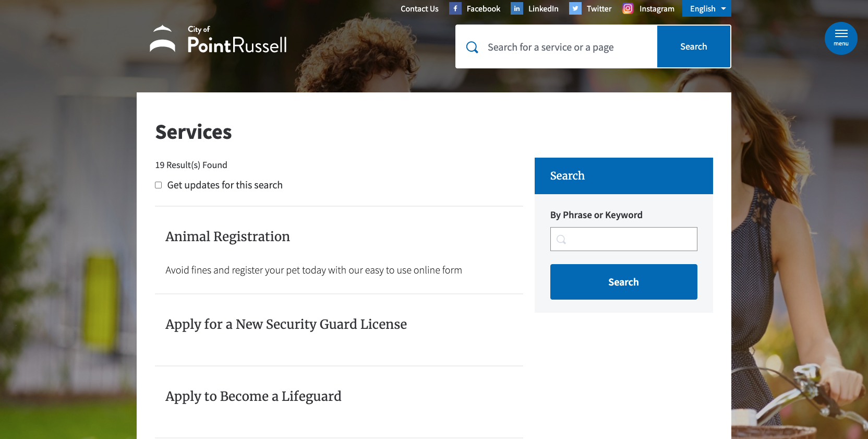Click the Instagram icon
The image size is (868, 439).
[x=628, y=8]
